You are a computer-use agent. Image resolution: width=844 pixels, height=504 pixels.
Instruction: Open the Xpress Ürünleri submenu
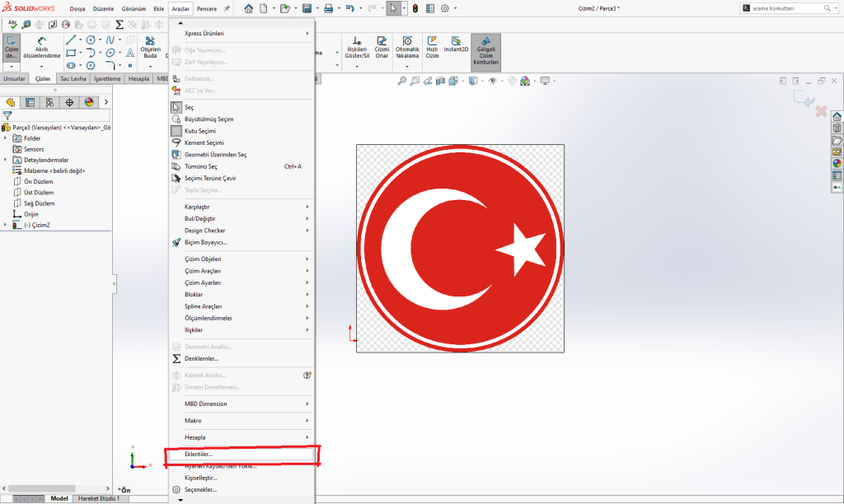204,33
